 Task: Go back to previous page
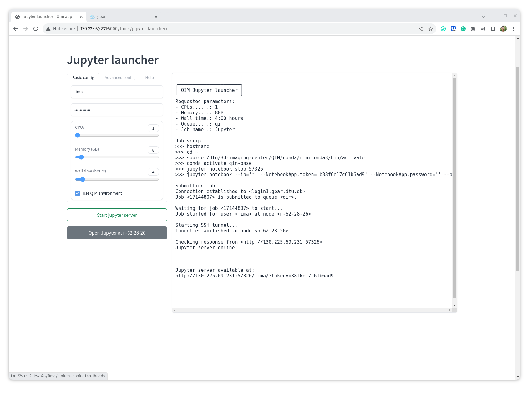[x=16, y=29]
